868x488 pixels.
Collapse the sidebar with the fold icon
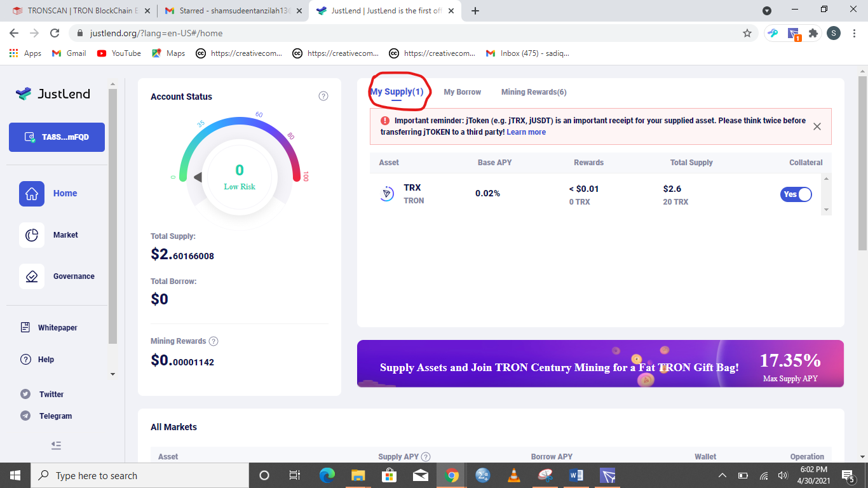click(57, 445)
